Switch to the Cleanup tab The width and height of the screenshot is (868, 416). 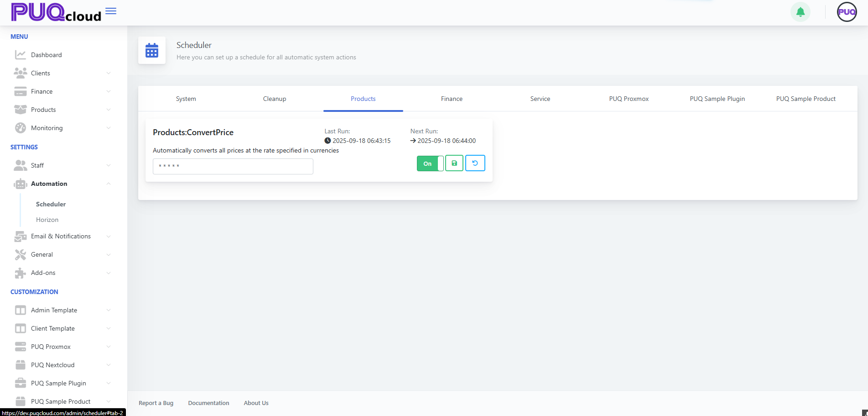coord(275,99)
